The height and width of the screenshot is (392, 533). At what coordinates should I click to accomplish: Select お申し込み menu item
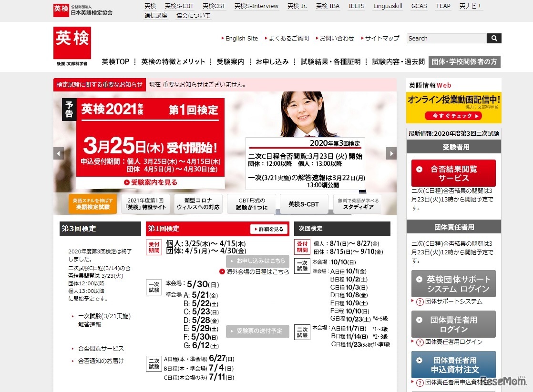[272, 62]
